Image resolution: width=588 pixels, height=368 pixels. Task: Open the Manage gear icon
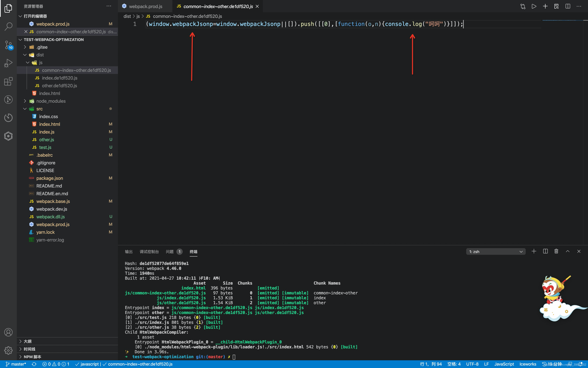[8, 350]
